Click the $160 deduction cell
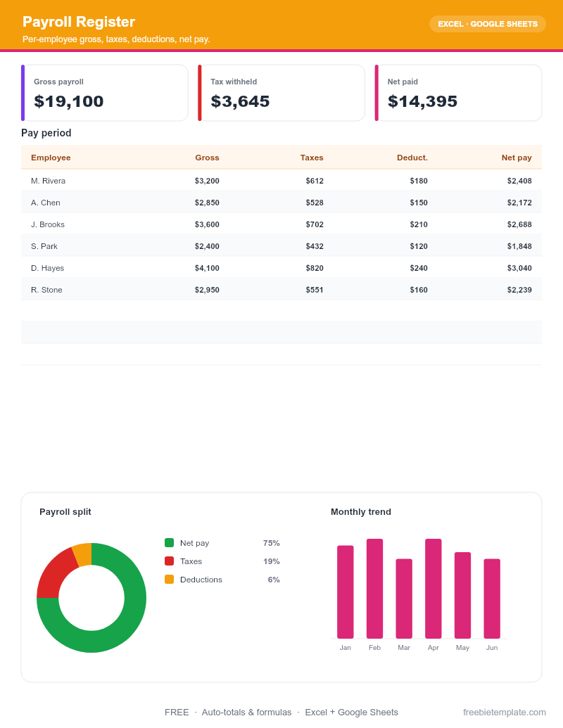The image size is (563, 728). coord(419,290)
